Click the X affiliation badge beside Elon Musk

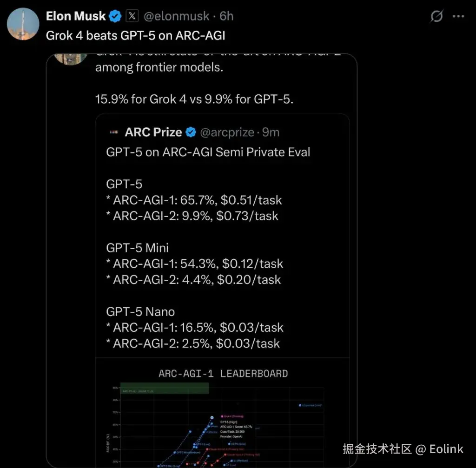(132, 17)
